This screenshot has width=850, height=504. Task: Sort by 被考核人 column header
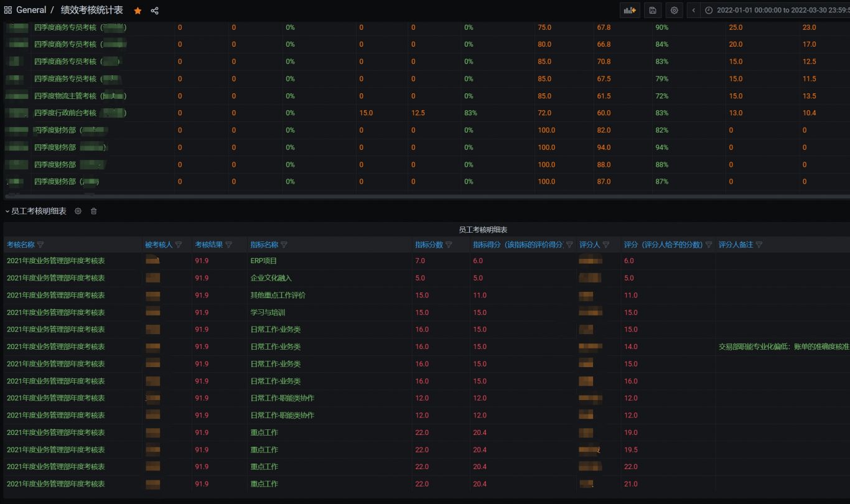coord(159,245)
